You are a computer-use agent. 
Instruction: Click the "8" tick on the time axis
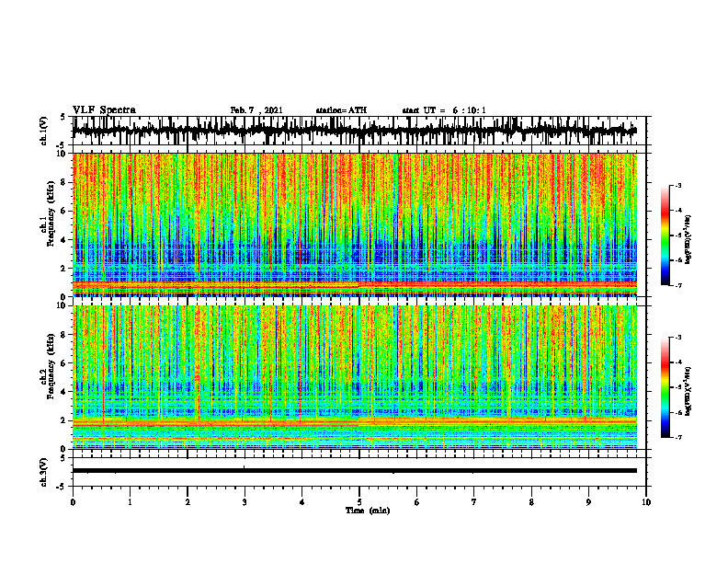[x=531, y=502]
